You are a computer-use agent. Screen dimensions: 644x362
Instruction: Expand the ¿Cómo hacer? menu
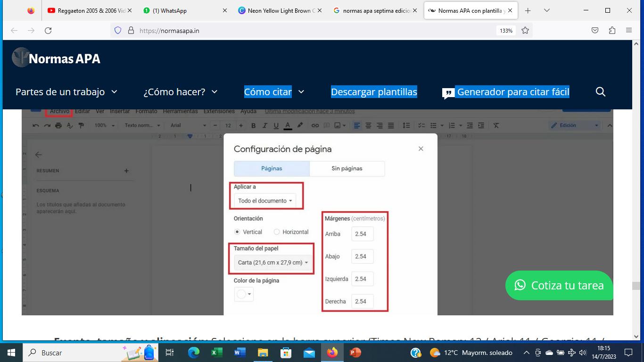[181, 92]
